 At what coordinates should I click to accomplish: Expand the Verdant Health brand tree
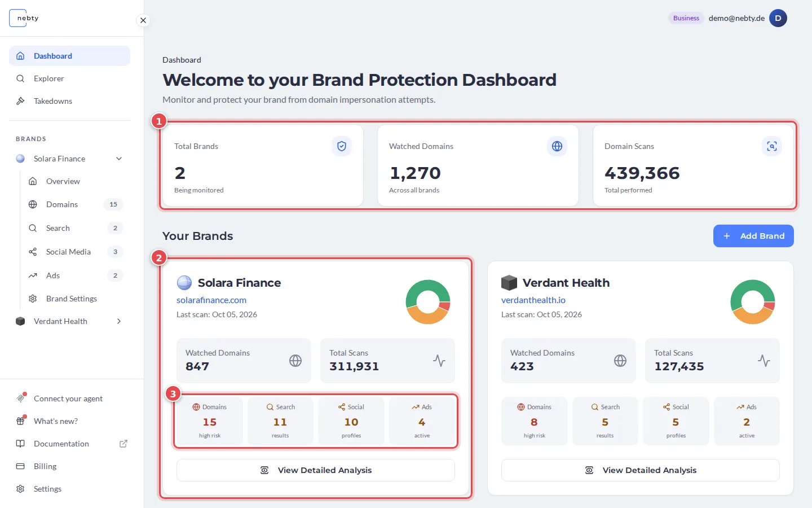(x=119, y=321)
